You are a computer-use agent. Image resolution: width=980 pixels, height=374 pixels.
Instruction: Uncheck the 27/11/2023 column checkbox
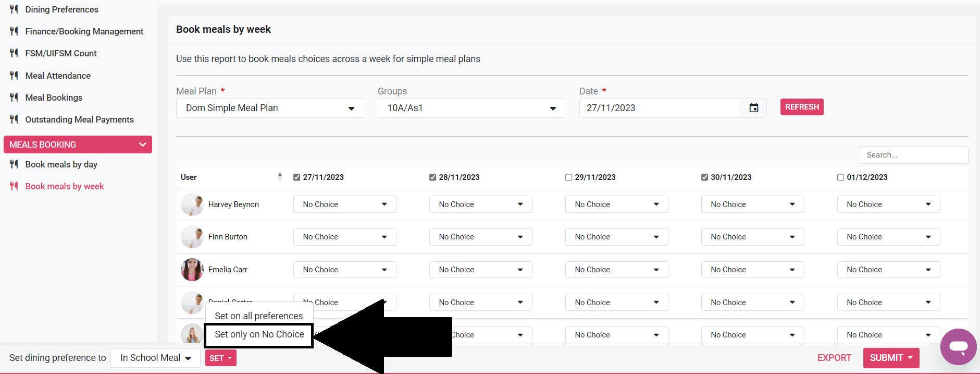pyautogui.click(x=297, y=177)
